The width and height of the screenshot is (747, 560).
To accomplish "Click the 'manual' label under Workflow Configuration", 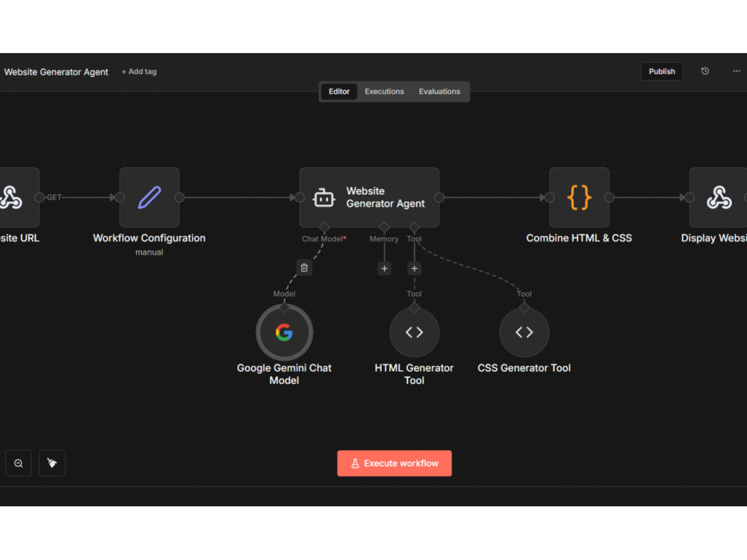I will coord(149,252).
